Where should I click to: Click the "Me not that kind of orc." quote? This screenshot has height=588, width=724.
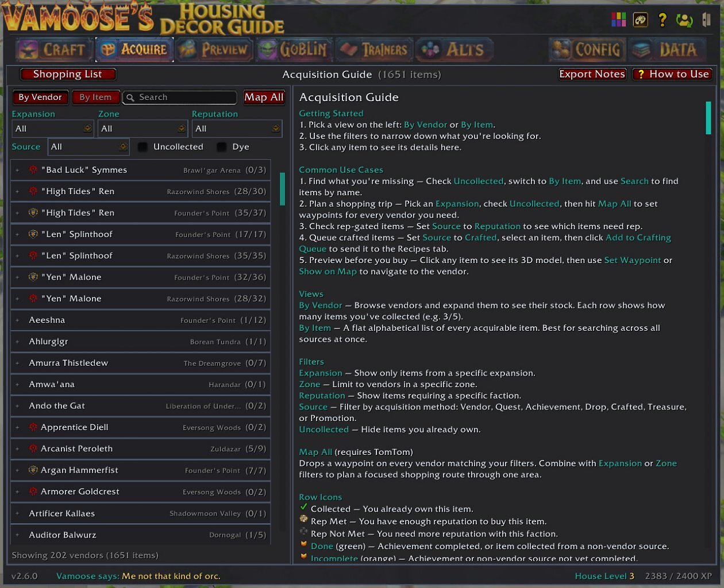(171, 576)
